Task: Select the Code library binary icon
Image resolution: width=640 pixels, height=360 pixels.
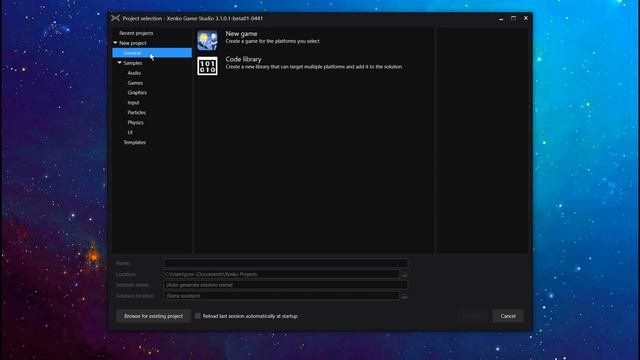Action: [x=207, y=66]
